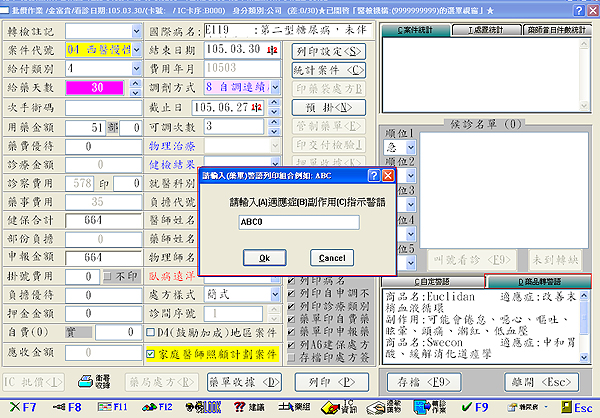Click the F7 icon in bottom toolbar
The image size is (600, 418).
(21, 408)
